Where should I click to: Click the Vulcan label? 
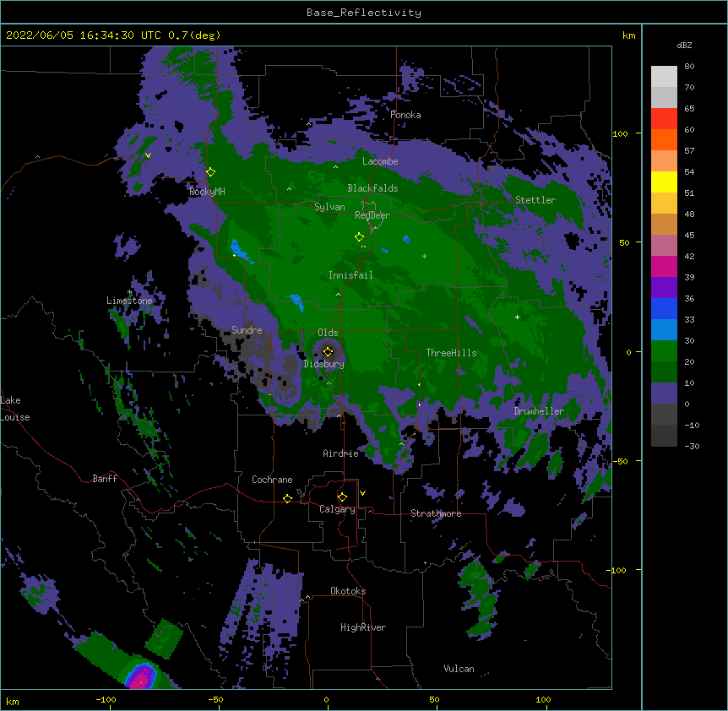pos(459,669)
